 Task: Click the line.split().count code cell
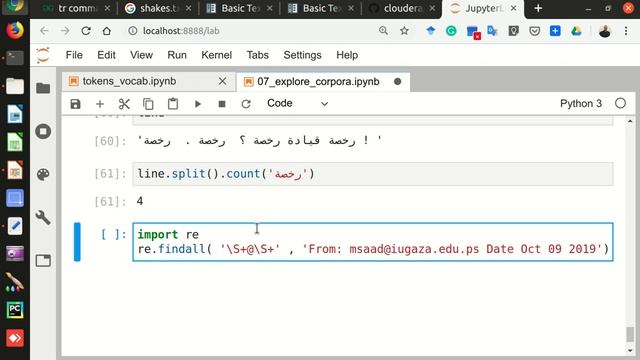click(x=373, y=174)
